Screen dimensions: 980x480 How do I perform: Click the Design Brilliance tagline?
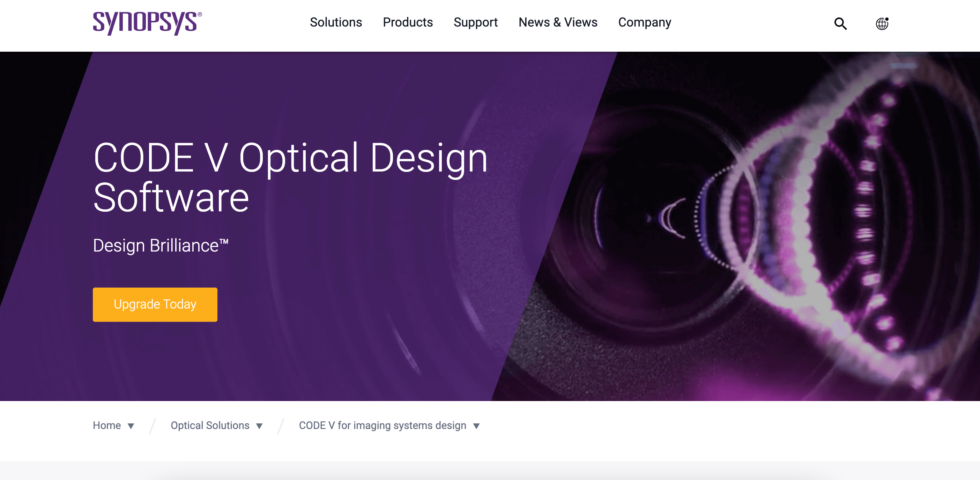[x=161, y=246]
